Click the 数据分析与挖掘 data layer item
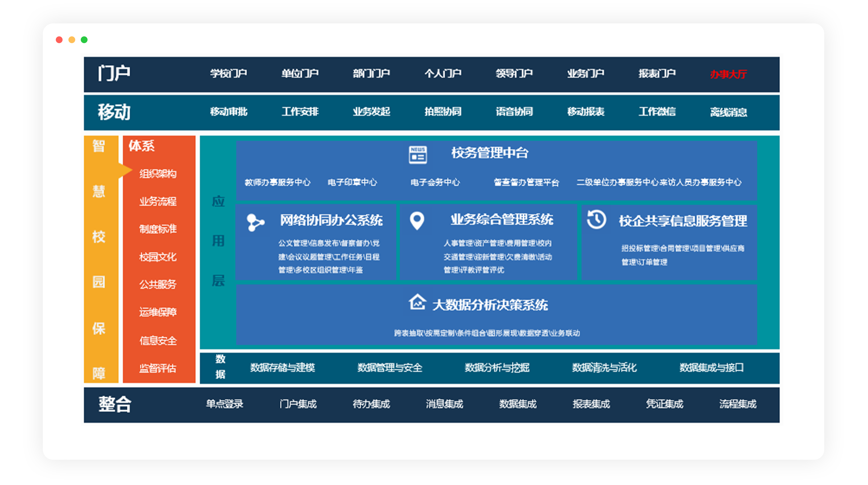 (497, 368)
